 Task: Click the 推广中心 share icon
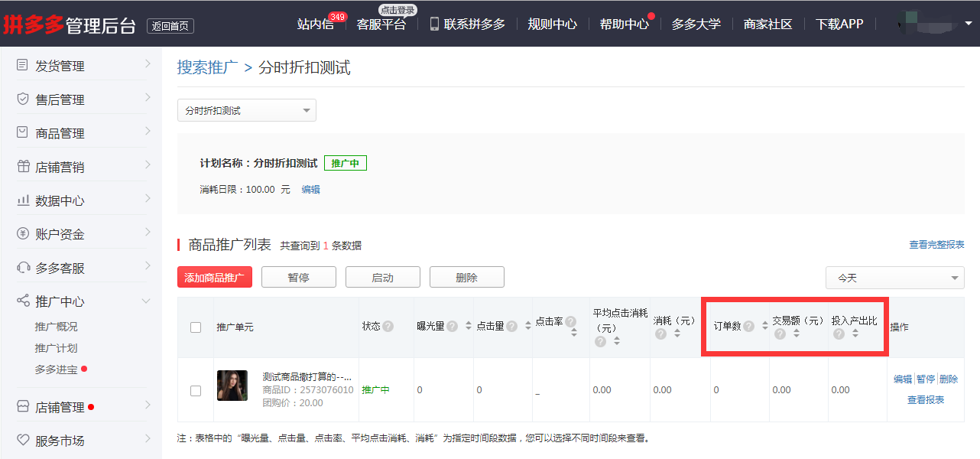22,301
